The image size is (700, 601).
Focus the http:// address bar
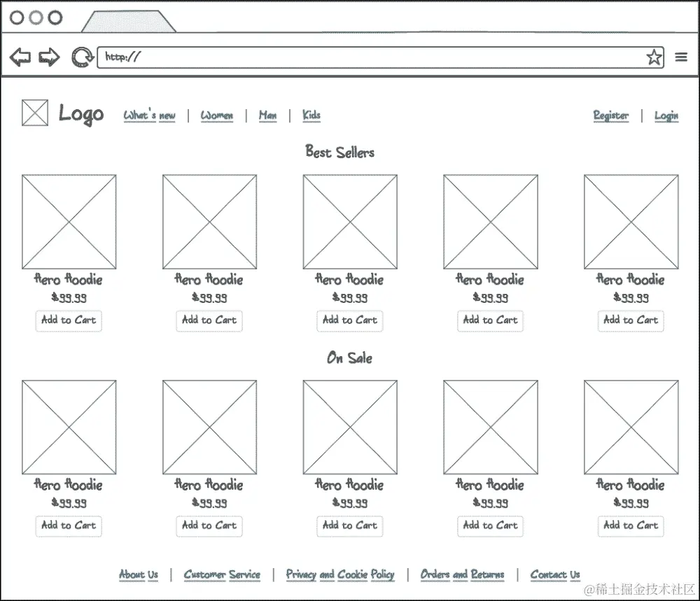coord(380,57)
